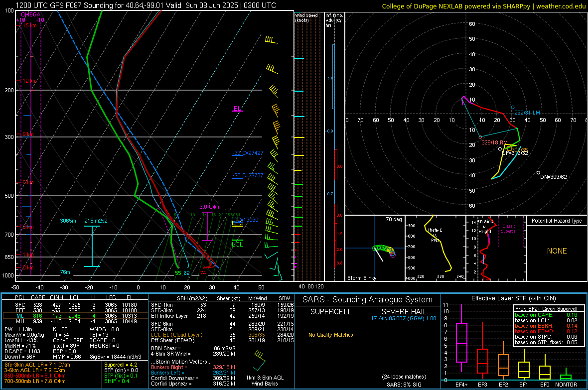Click the 'Theta-E v. Pres' panel label
The height and width of the screenshot is (390, 588).
(x=435, y=235)
